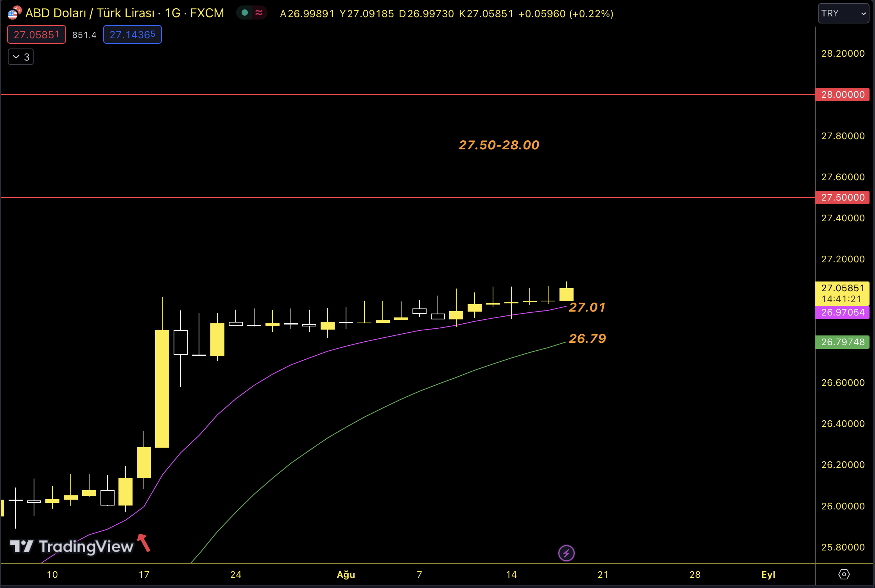Screen dimensions: 875x588
Task: Select the orange 27.50-28.00 text annotation
Action: 499,145
